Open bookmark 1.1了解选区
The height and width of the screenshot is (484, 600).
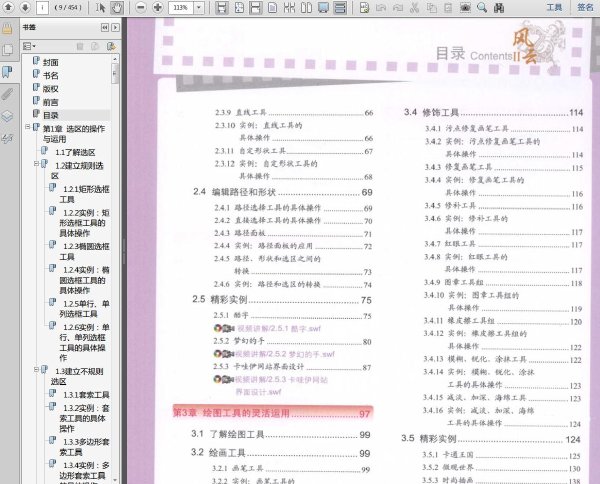[75, 152]
